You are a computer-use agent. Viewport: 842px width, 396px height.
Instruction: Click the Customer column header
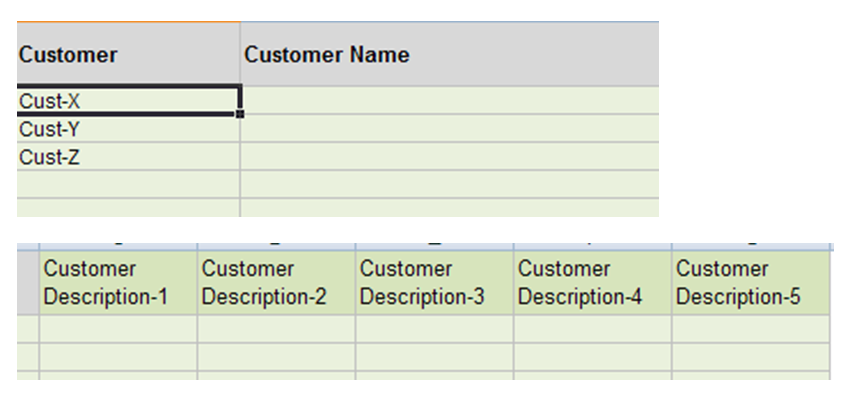coord(128,54)
